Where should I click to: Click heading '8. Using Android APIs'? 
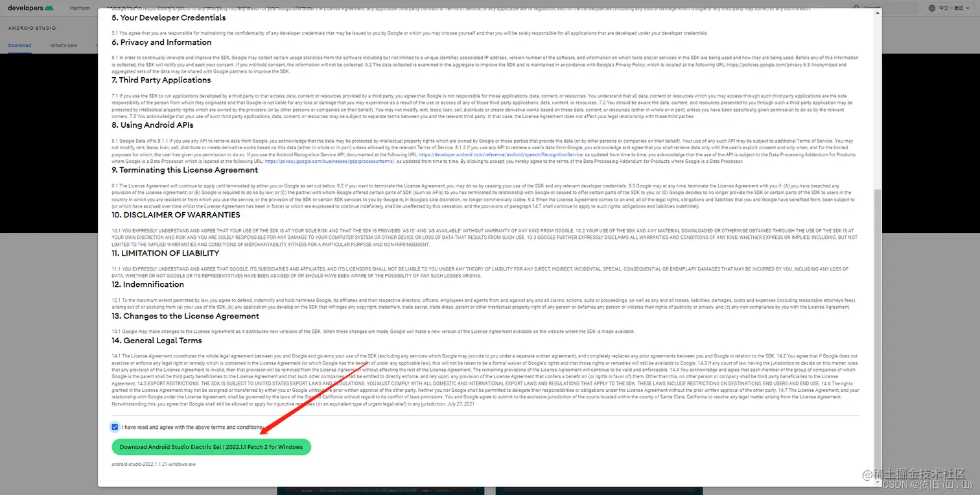tap(152, 125)
